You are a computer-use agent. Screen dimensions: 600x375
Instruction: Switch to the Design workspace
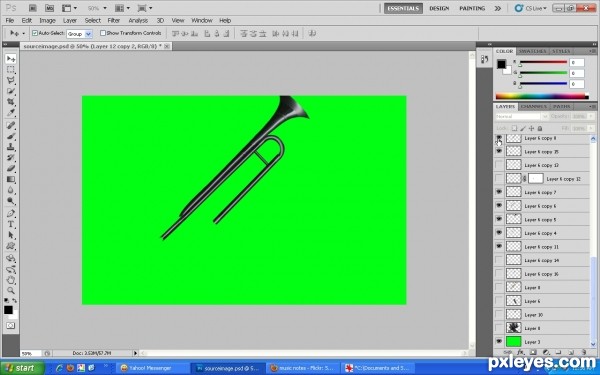[x=439, y=8]
